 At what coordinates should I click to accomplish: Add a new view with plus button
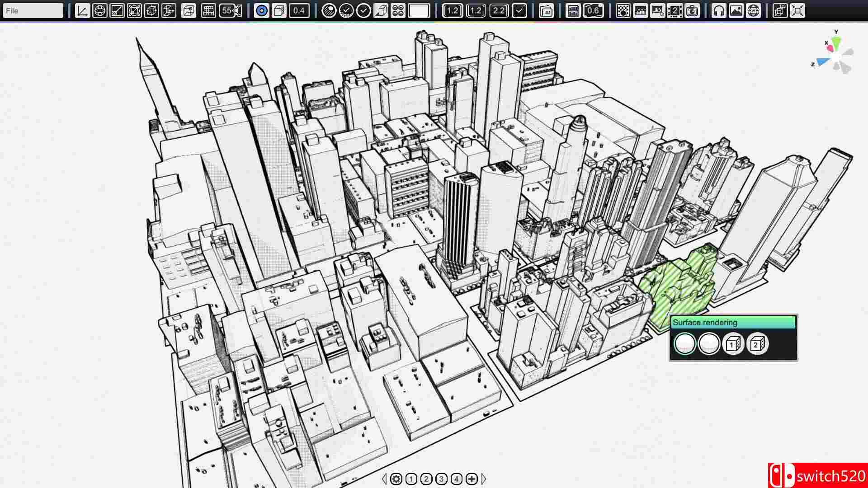pos(472,479)
